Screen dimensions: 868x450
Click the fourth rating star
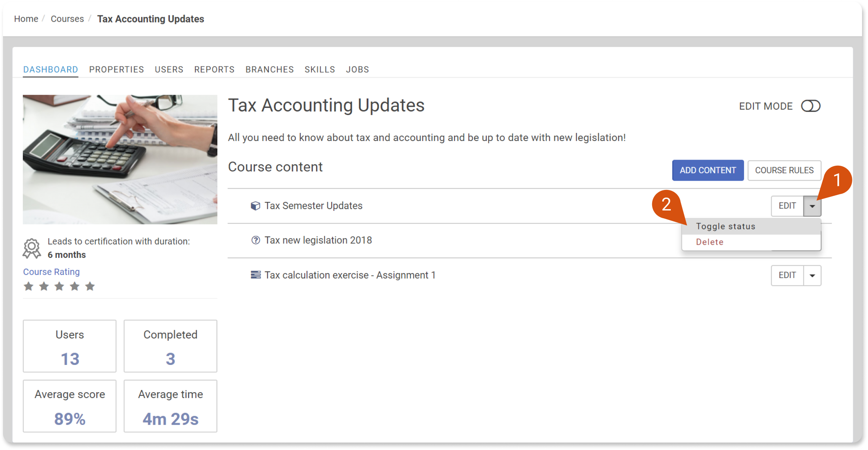point(75,287)
